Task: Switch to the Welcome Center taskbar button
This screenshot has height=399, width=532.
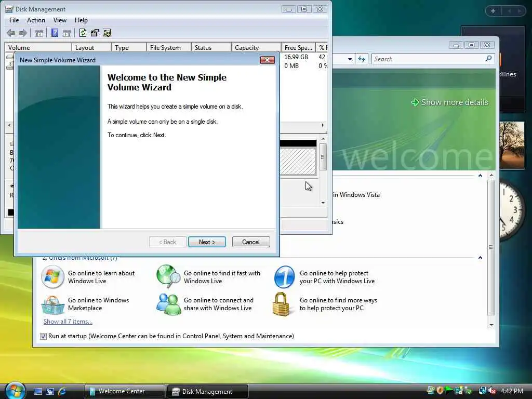Action: (x=124, y=391)
